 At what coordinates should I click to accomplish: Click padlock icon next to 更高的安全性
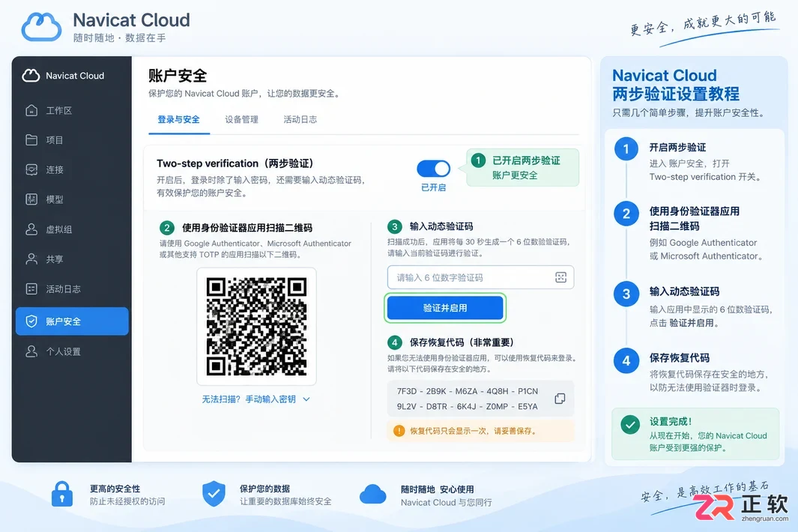tap(62, 494)
